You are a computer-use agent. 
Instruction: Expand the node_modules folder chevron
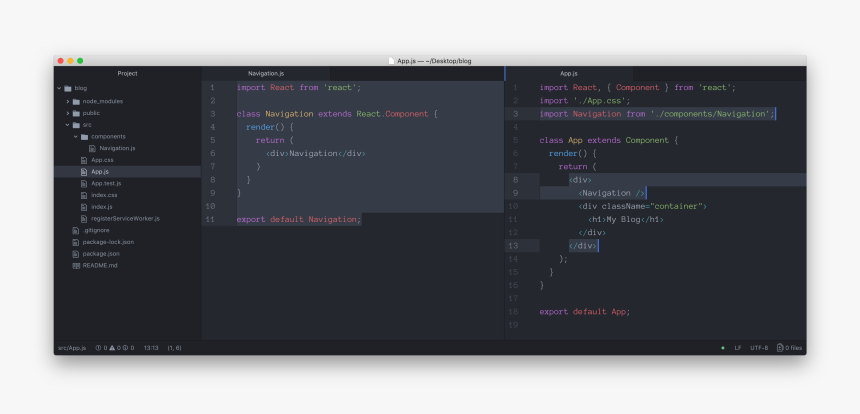pyautogui.click(x=68, y=101)
